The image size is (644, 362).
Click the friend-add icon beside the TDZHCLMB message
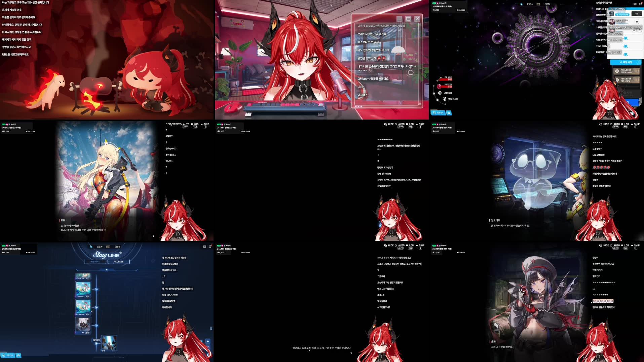click(x=626, y=46)
